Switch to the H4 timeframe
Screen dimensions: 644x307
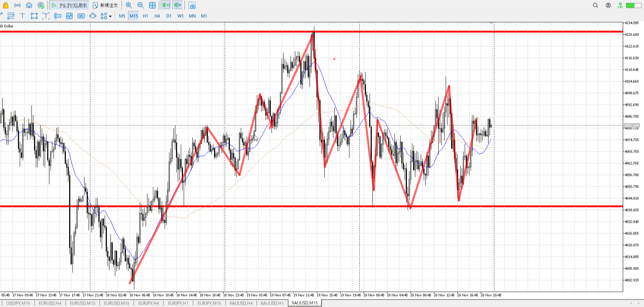(157, 16)
